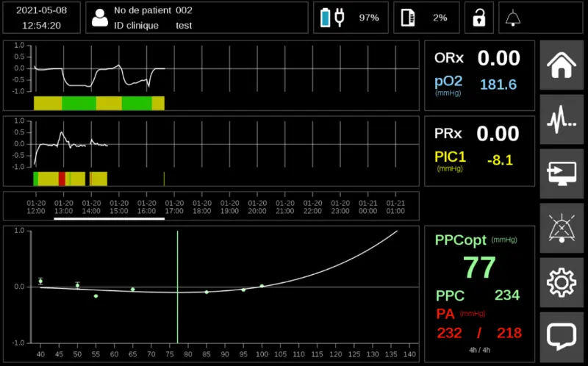
Task: Open the screen import display icon
Action: [562, 173]
